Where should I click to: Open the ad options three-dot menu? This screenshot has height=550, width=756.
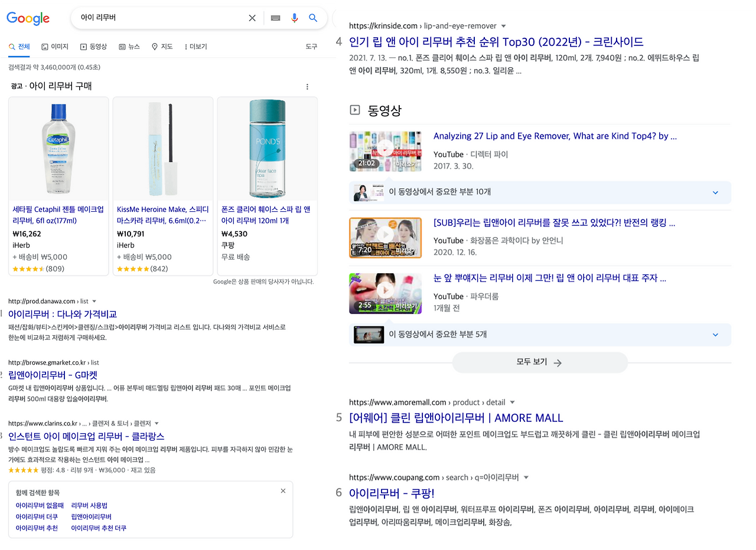[307, 87]
